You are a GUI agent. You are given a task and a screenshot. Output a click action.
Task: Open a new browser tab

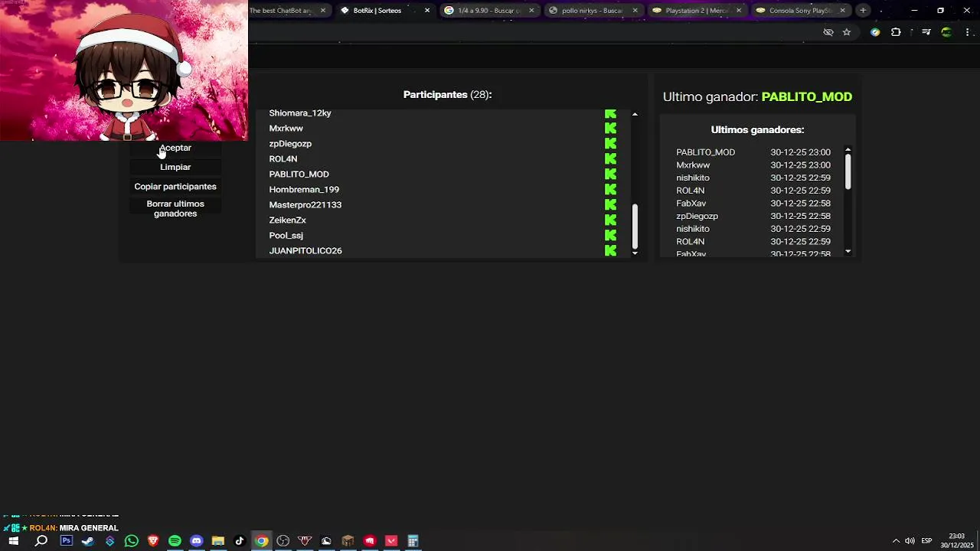tap(863, 11)
